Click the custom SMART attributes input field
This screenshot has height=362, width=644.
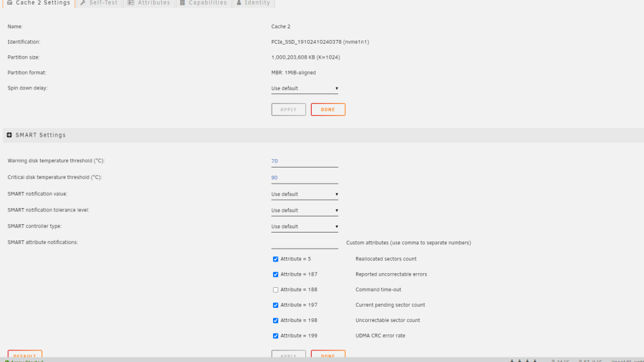coord(305,243)
